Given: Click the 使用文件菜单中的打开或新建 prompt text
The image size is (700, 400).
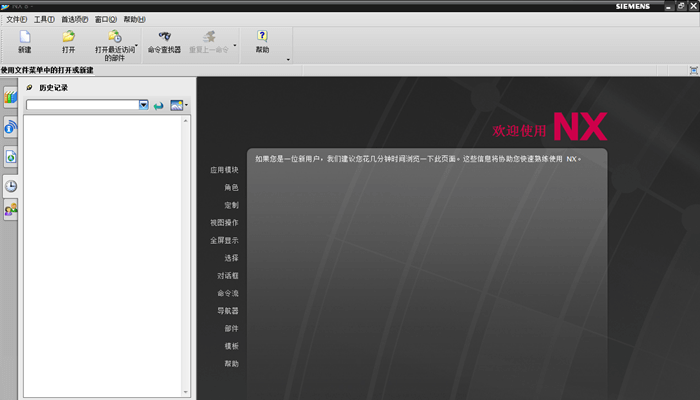Looking at the screenshot, I should coord(47,70).
